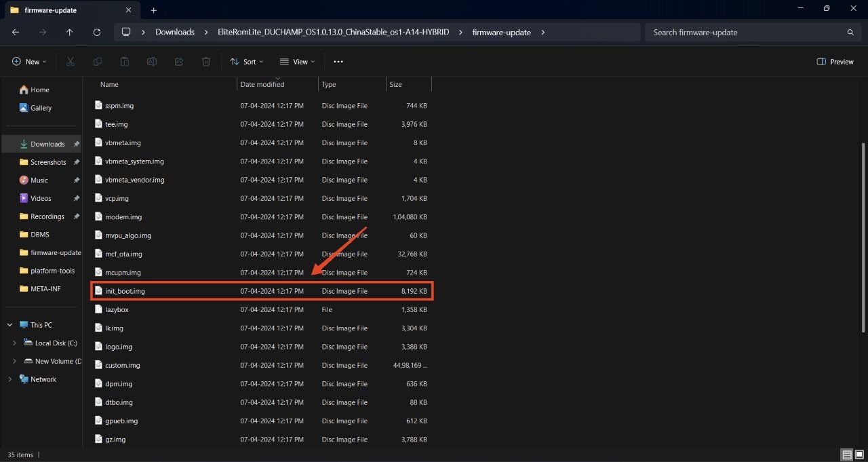Toggle the Preview pane
The width and height of the screenshot is (868, 462).
click(835, 62)
